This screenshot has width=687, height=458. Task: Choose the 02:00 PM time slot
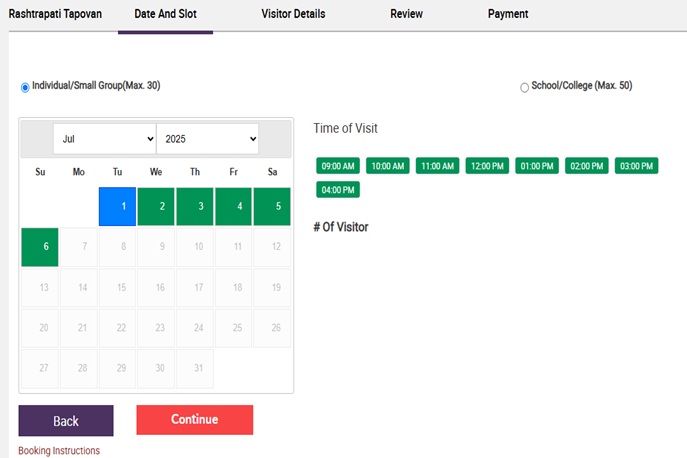click(587, 166)
